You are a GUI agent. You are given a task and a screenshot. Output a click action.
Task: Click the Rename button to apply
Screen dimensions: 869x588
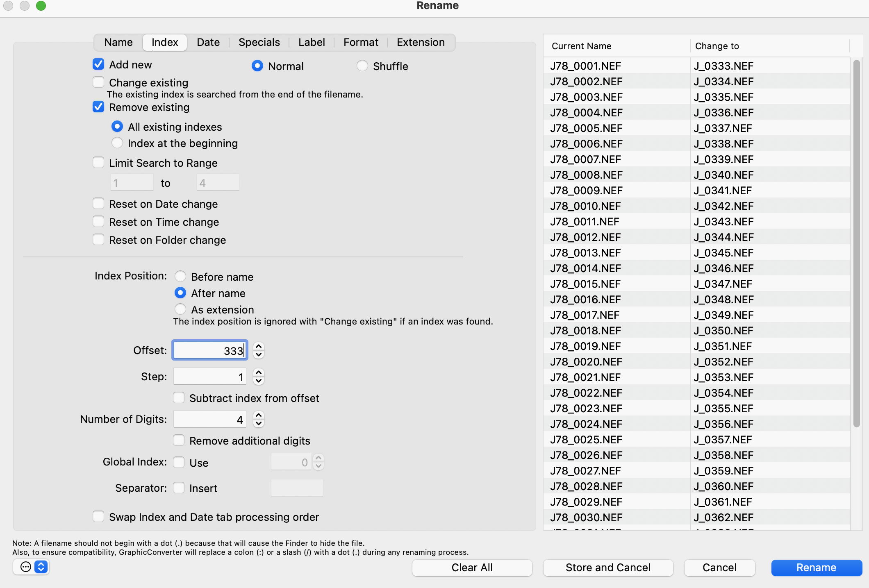817,566
